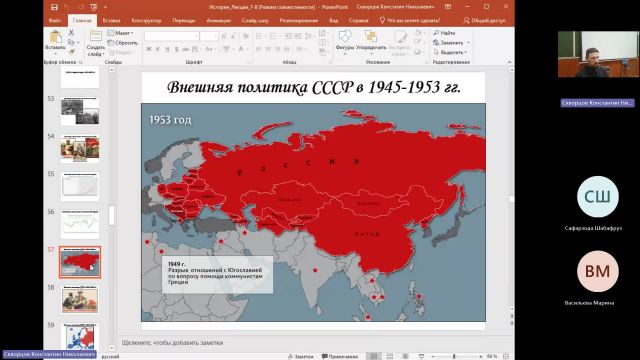This screenshot has height=360, width=640.
Task: Click the Заметки notes button in status bar
Action: (300, 356)
